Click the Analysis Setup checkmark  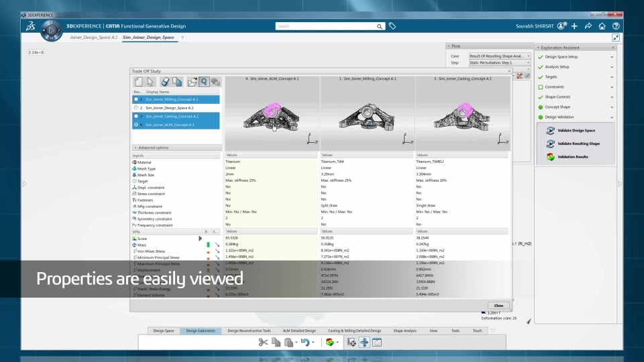coord(541,67)
